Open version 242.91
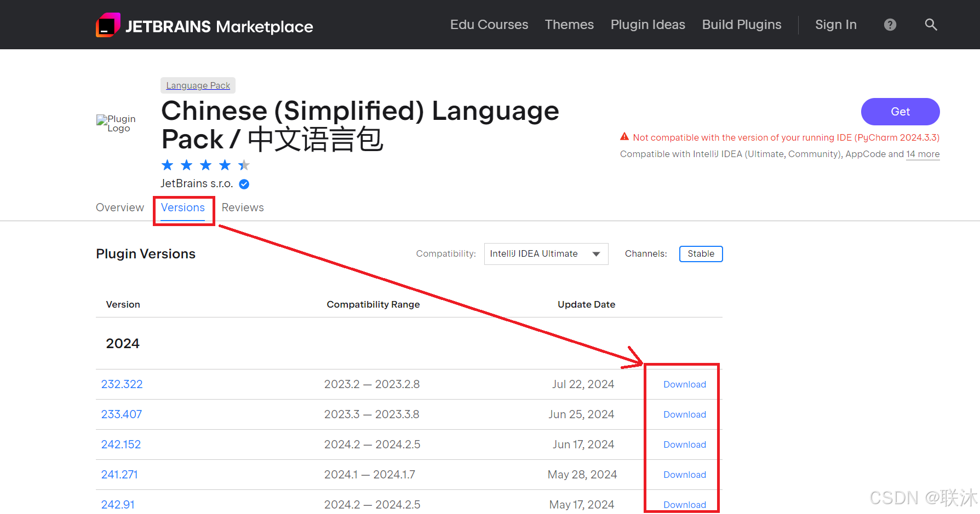This screenshot has height=514, width=980. click(x=117, y=505)
